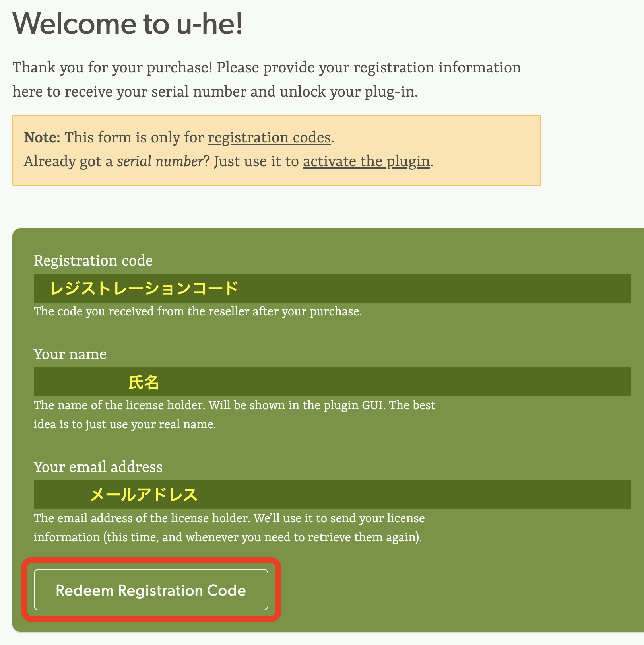Click the reseller code hint under Registration code
644x645 pixels.
click(198, 311)
